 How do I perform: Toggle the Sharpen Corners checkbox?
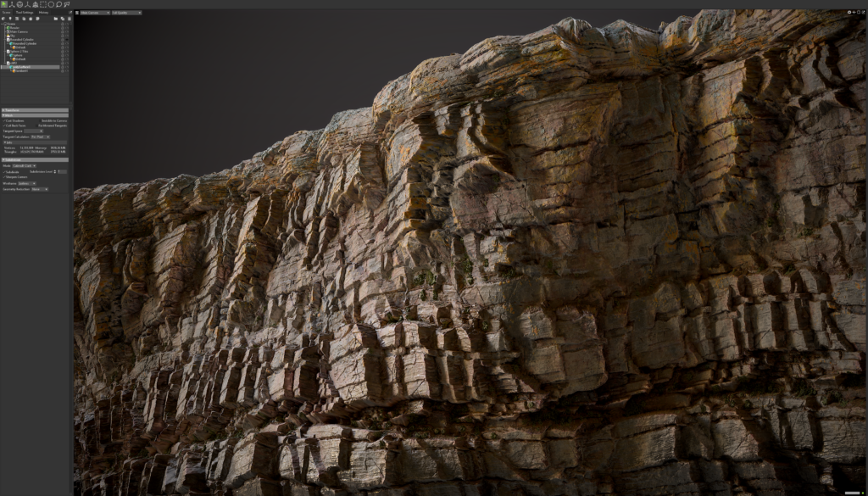point(4,177)
